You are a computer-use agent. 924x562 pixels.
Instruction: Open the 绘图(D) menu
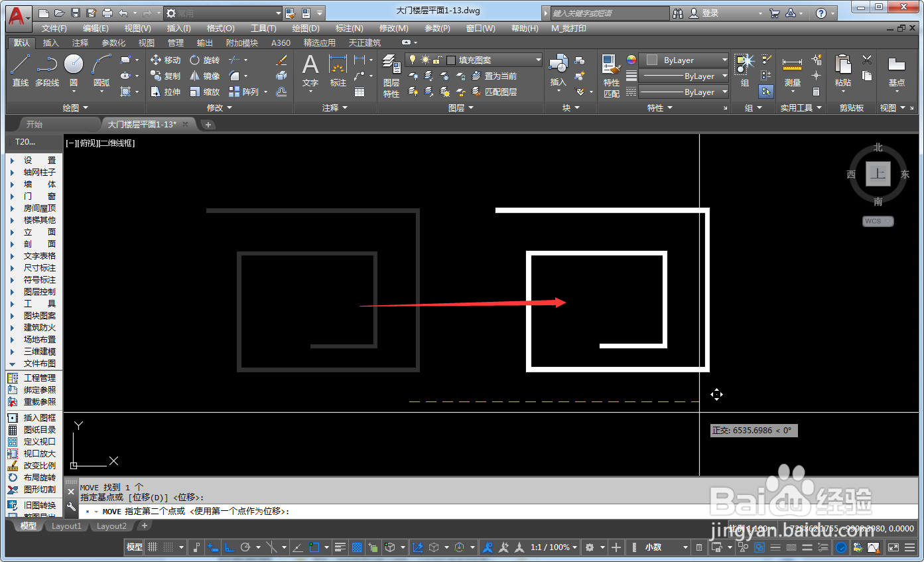(x=306, y=29)
